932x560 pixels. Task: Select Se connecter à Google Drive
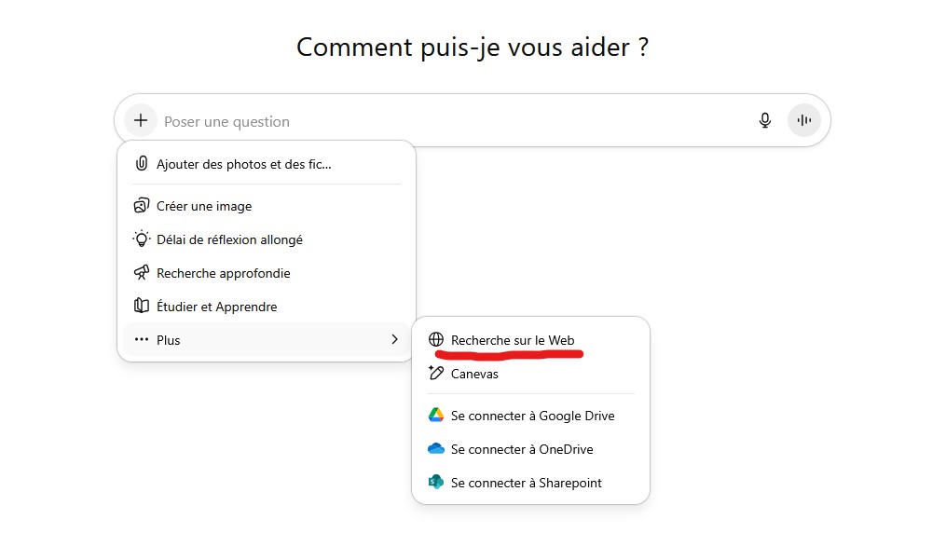[x=530, y=416]
